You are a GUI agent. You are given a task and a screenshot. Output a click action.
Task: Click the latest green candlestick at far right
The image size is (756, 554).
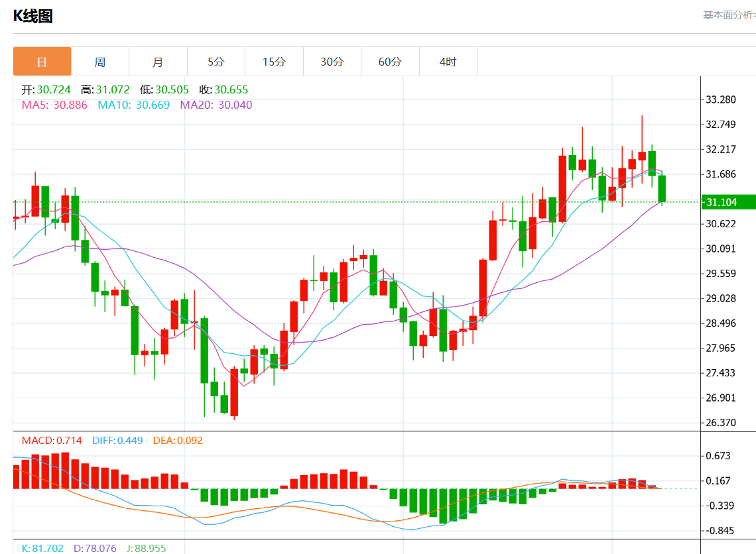click(662, 189)
